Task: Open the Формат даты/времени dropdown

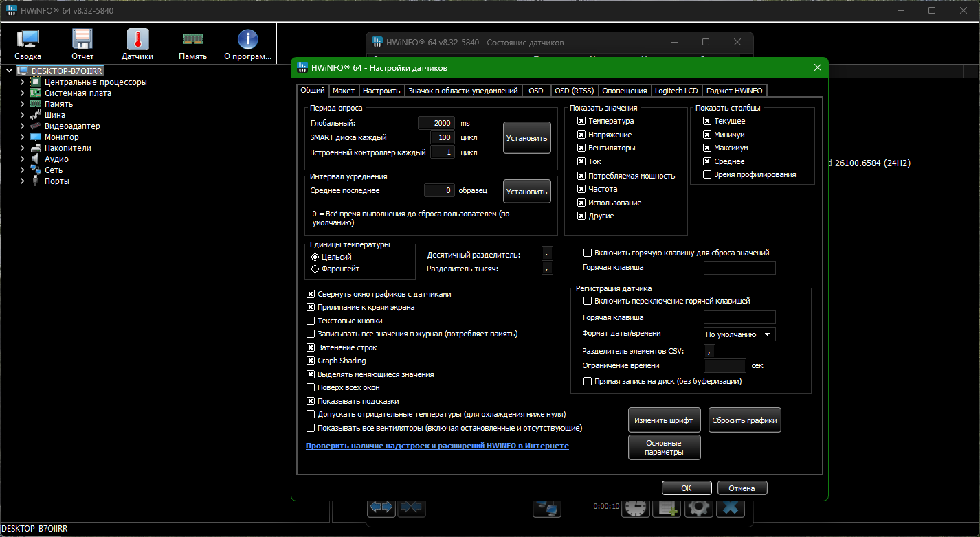Action: pos(739,334)
